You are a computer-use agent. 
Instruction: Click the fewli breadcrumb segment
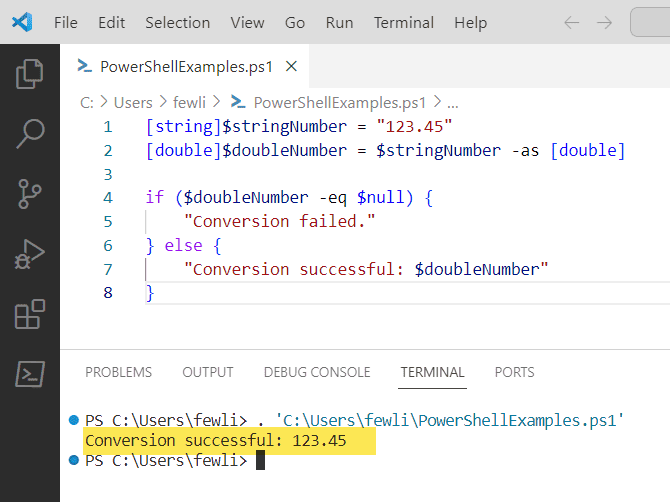(x=189, y=103)
